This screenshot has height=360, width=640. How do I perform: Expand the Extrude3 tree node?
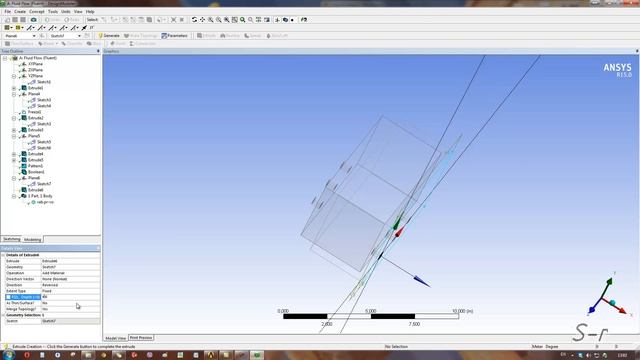click(14, 130)
